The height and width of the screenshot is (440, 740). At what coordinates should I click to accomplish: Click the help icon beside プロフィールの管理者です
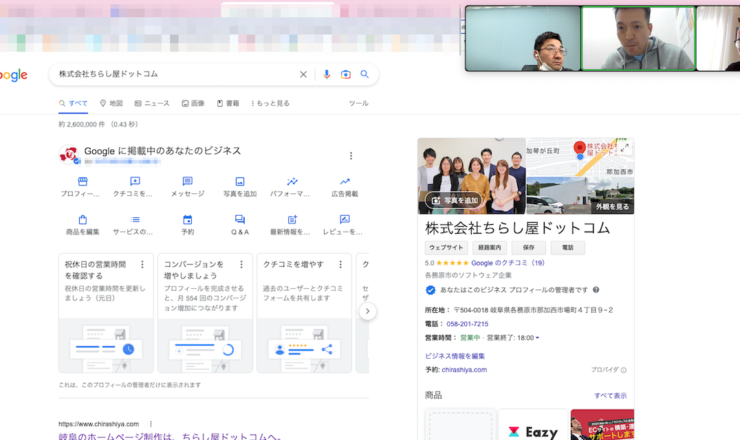[596, 290]
